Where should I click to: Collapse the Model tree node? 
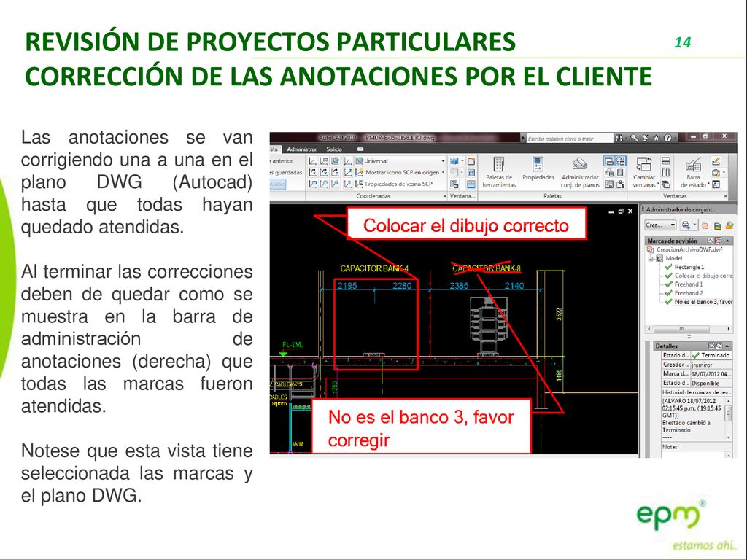tap(650, 259)
